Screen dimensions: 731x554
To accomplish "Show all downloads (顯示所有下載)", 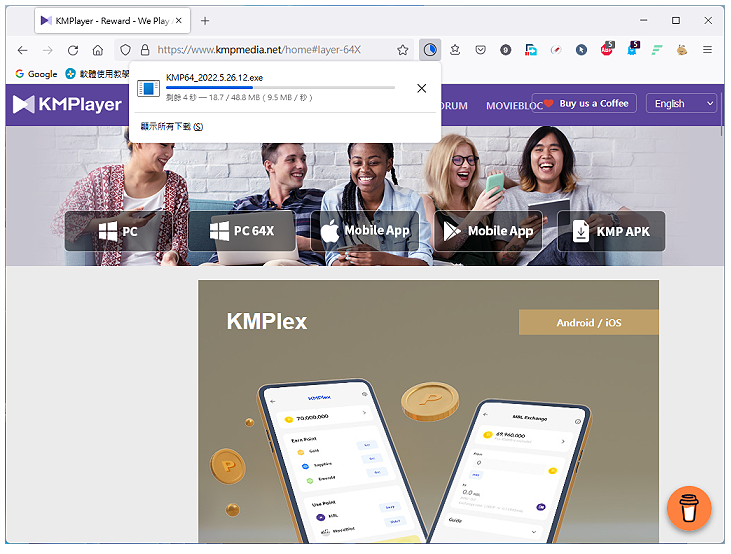I will tap(172, 126).
